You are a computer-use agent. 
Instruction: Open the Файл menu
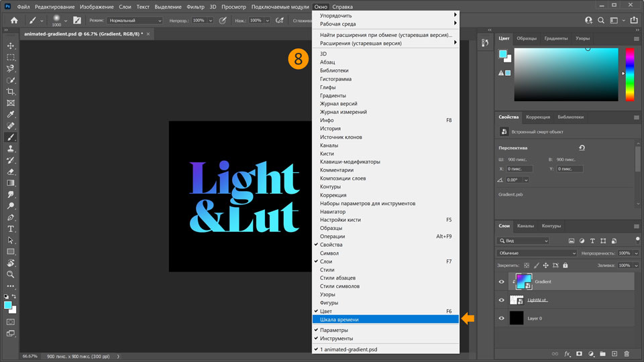pos(23,7)
